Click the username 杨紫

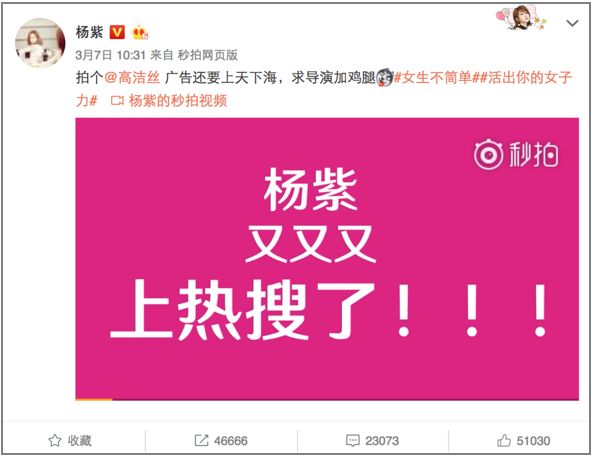(x=89, y=32)
